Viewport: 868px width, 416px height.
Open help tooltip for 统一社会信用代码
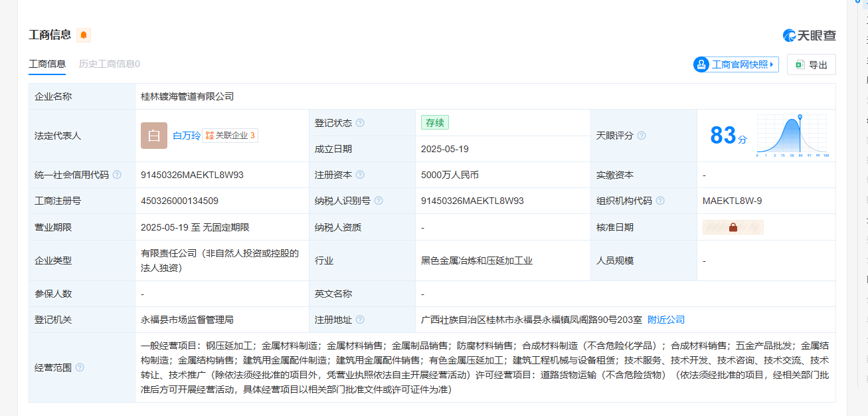point(117,175)
